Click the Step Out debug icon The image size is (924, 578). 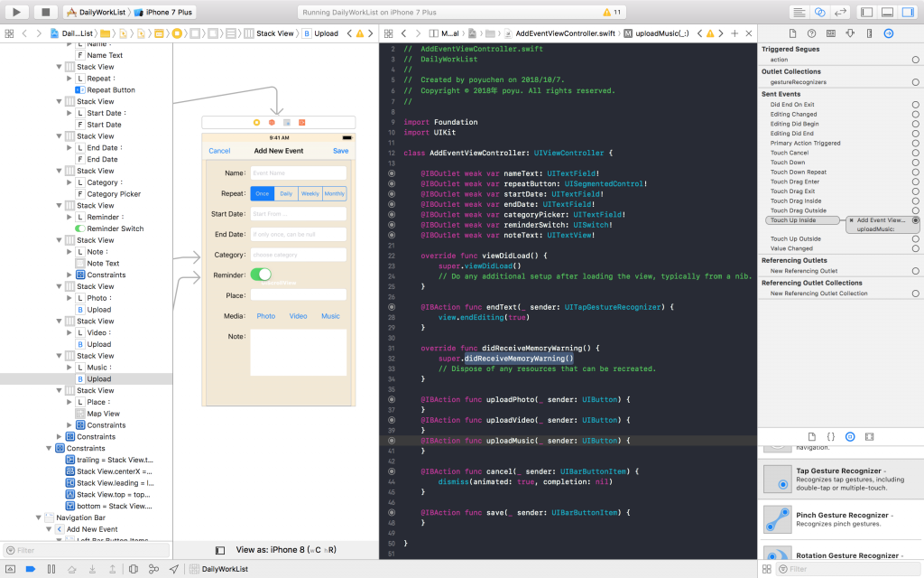113,569
